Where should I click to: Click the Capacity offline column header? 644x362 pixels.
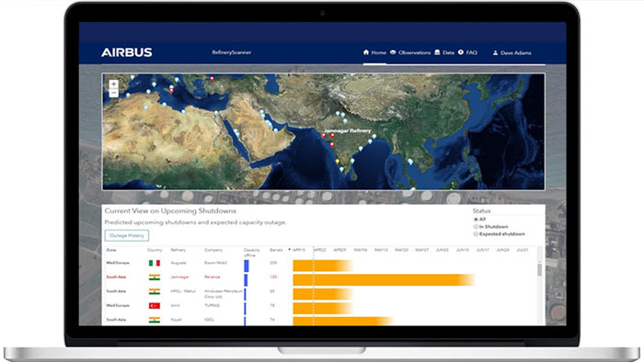[252, 252]
